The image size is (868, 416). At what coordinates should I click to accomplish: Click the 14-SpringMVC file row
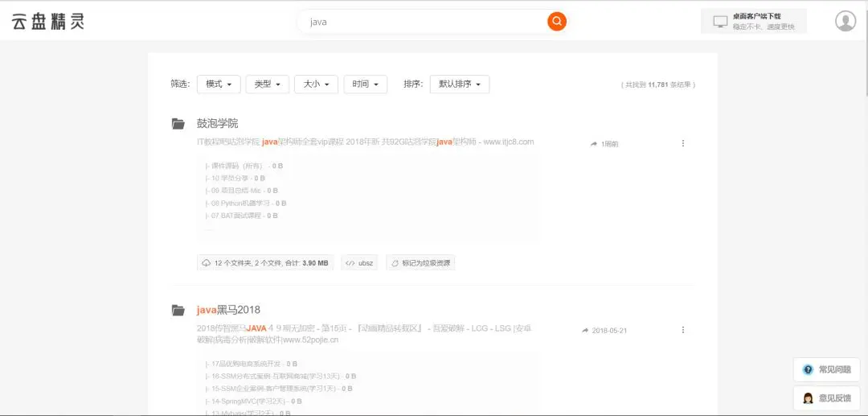(x=253, y=401)
